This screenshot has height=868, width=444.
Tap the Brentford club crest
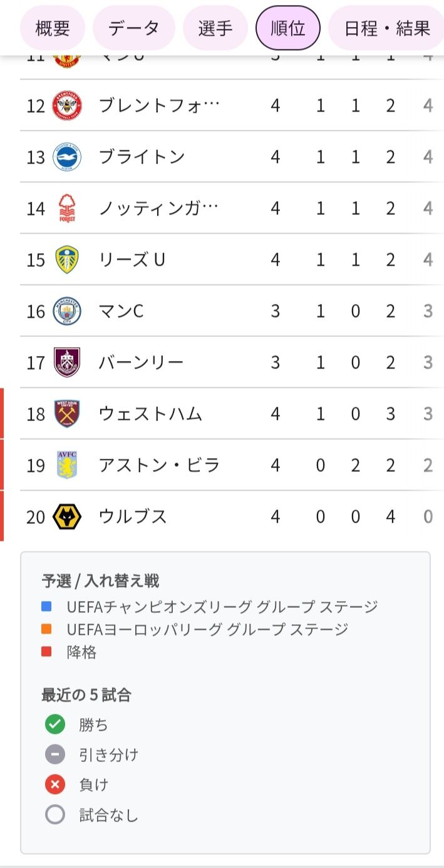pos(67,105)
